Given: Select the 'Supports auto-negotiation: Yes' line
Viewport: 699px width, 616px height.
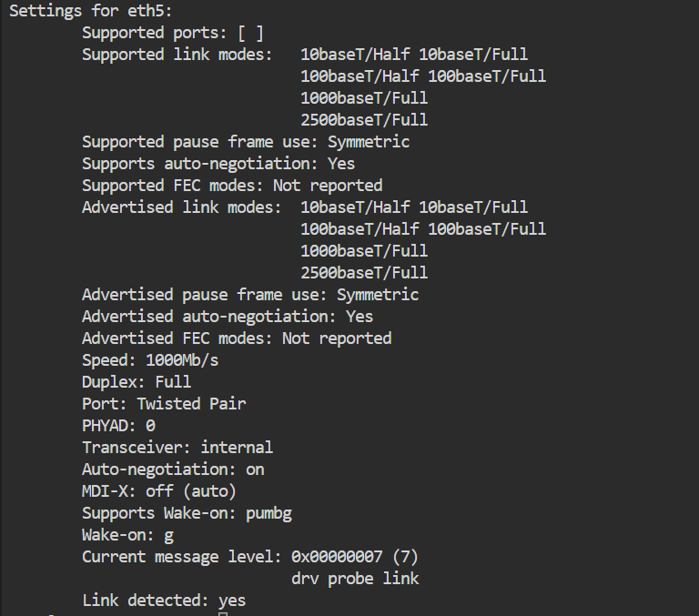Looking at the screenshot, I should click(218, 164).
